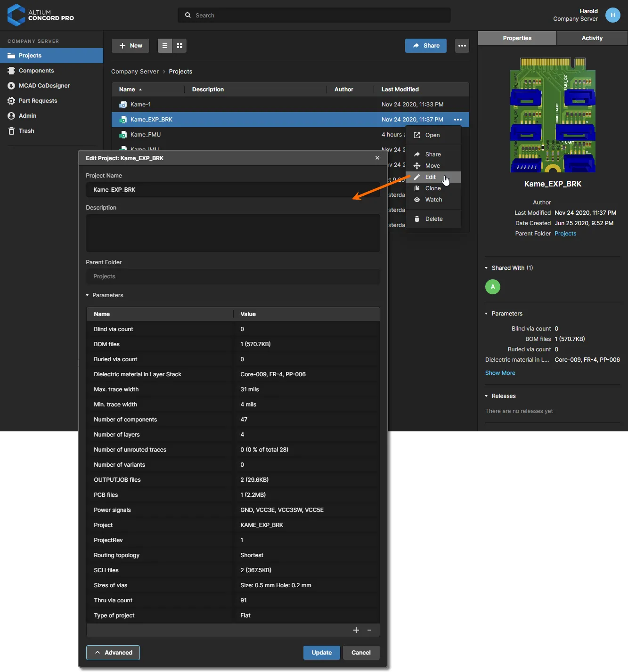Screen dimensions: 628x672
Task: Switch to the Activity tab
Action: pos(592,38)
